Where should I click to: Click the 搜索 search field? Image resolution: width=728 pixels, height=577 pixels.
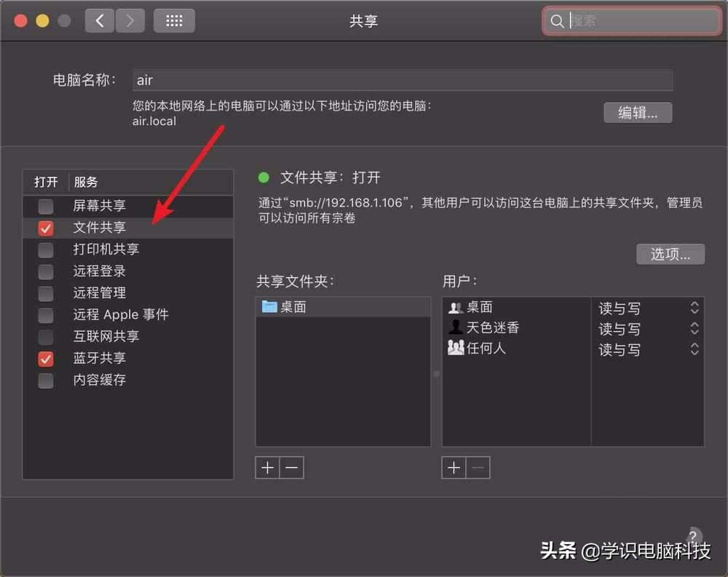(631, 21)
